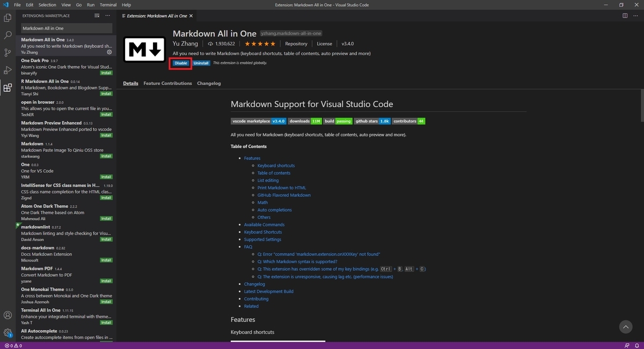The width and height of the screenshot is (644, 349).
Task: Click the five-star rating
Action: click(x=260, y=43)
